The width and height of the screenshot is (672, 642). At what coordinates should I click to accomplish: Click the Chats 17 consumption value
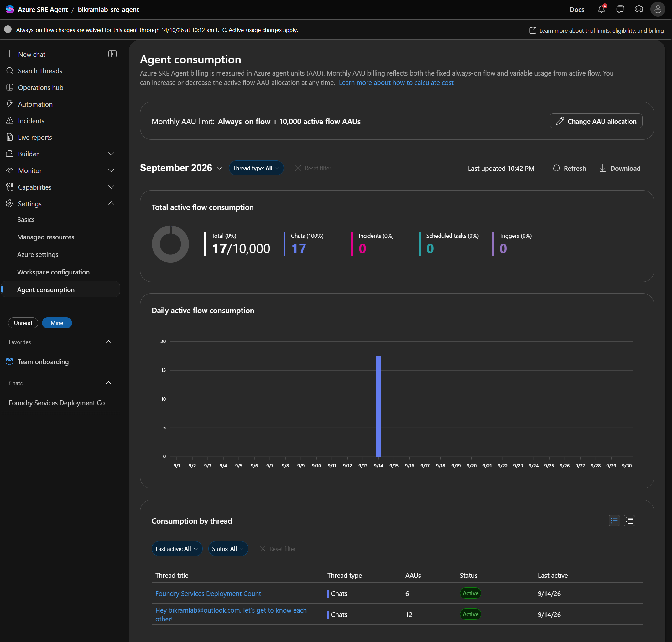tap(298, 248)
